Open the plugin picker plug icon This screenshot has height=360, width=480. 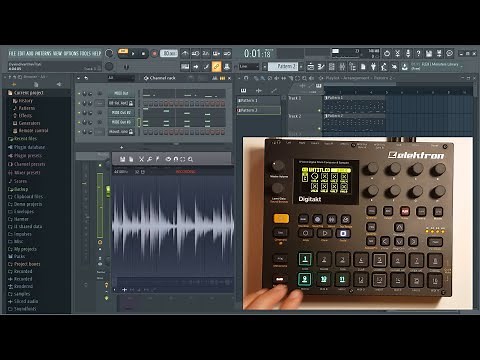373,67
